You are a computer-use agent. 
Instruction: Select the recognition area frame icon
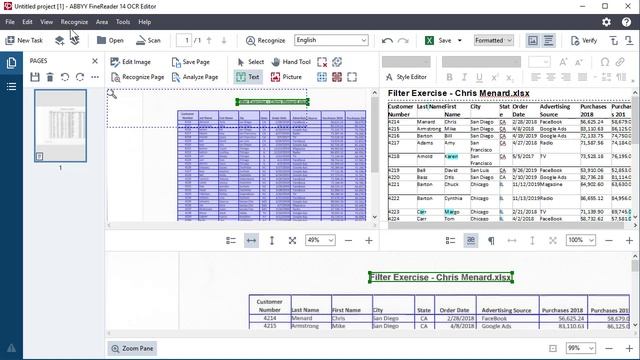[352, 77]
